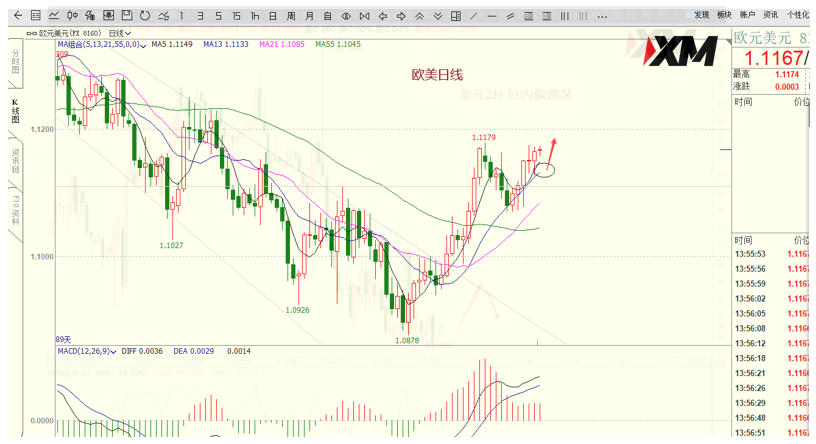Open more tools ellipsis menu
Image resolution: width=816 pixels, height=444 pixels.
point(602,16)
